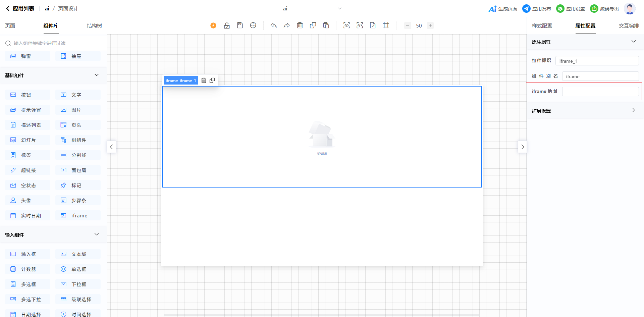
Task: Collapse the 基础组件 section
Action: click(x=97, y=75)
